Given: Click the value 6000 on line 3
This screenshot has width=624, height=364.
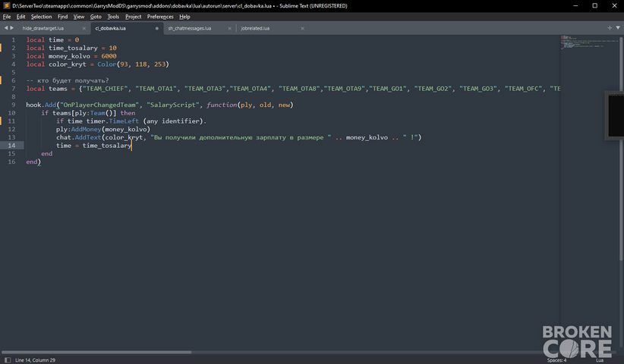Looking at the screenshot, I should click(x=109, y=56).
